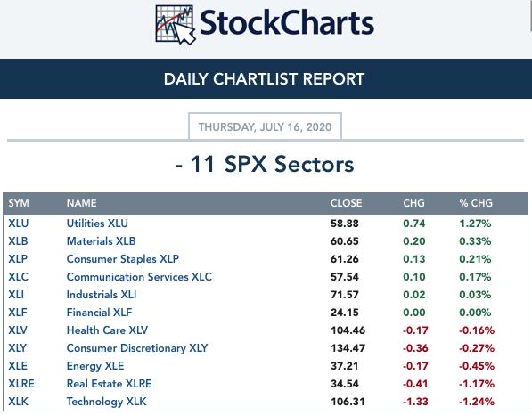Click the Thursday, July 16, 2020 date box

(x=265, y=126)
